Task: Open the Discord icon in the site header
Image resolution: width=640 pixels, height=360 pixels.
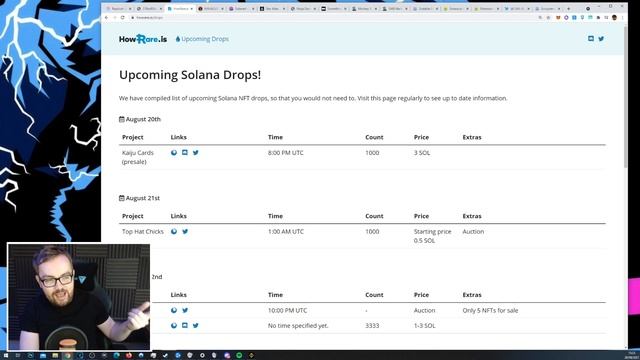Action: click(x=591, y=38)
